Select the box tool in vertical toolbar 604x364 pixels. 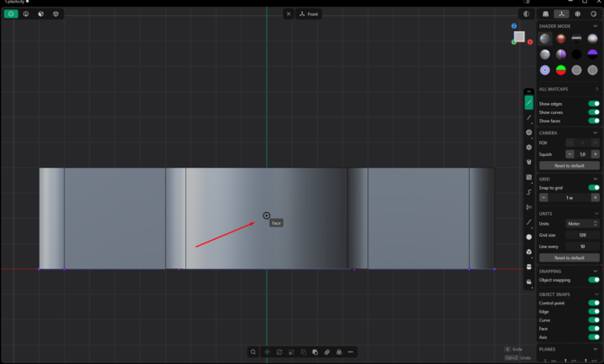[x=528, y=252]
